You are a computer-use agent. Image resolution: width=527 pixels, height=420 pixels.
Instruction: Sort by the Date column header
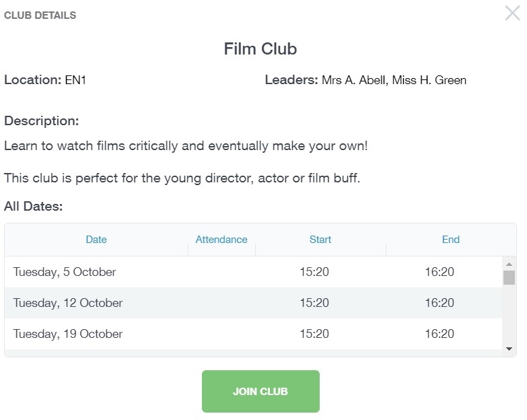tap(96, 240)
